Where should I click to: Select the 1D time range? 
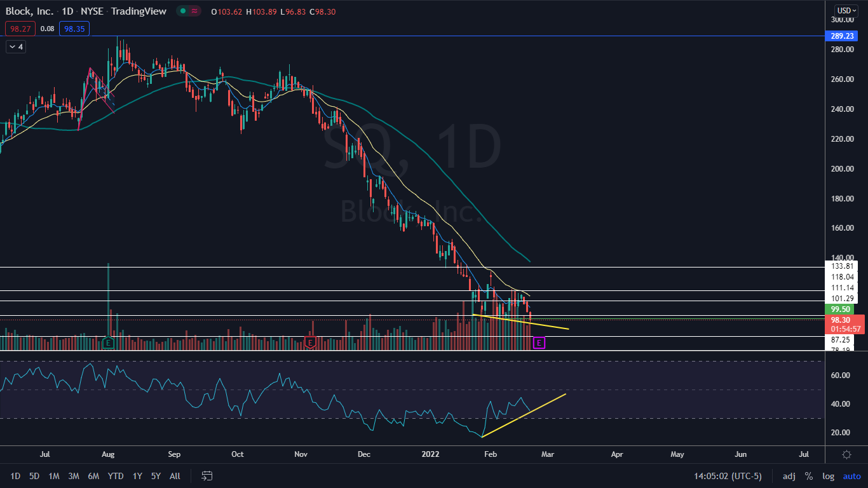15,476
